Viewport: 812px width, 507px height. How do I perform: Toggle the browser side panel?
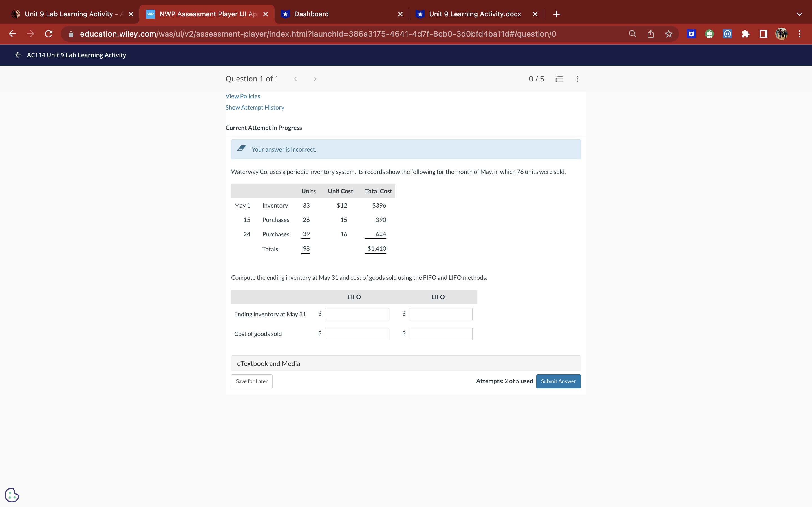click(x=763, y=34)
